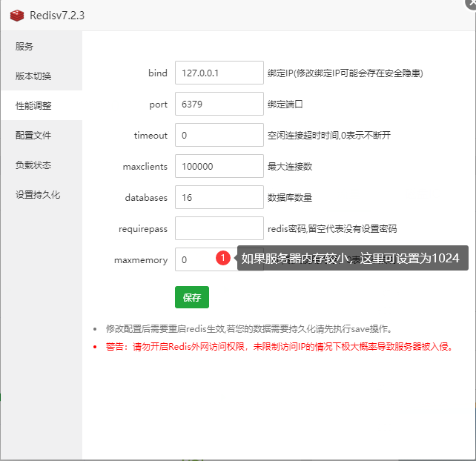476x461 pixels.
Task: Click the Redisv7.2.3 title text
Action: [x=57, y=16]
